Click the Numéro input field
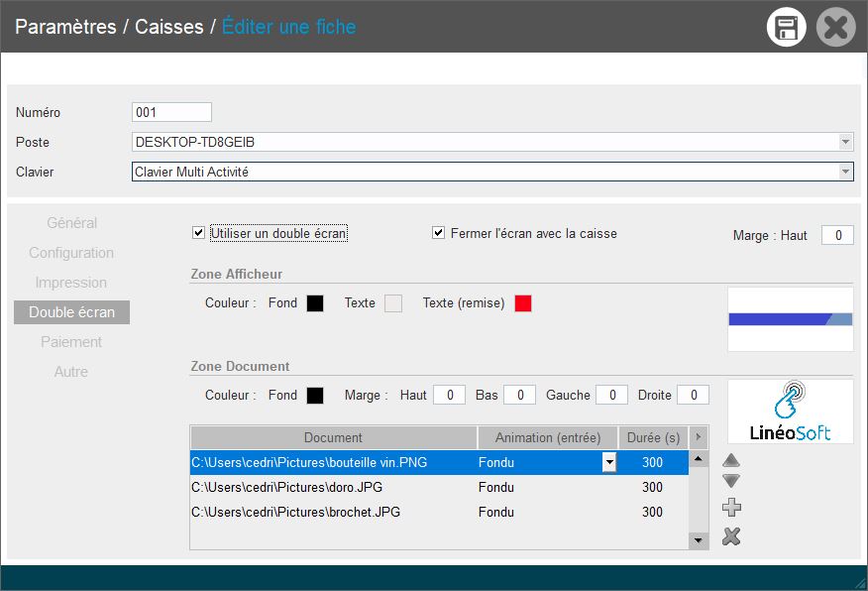The height and width of the screenshot is (591, 868). pyautogui.click(x=171, y=112)
